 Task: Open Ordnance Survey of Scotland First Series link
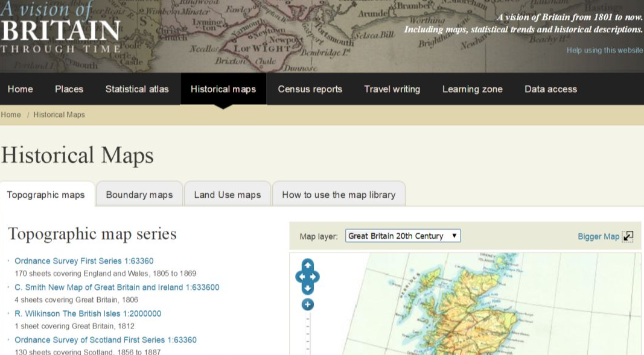coord(106,340)
